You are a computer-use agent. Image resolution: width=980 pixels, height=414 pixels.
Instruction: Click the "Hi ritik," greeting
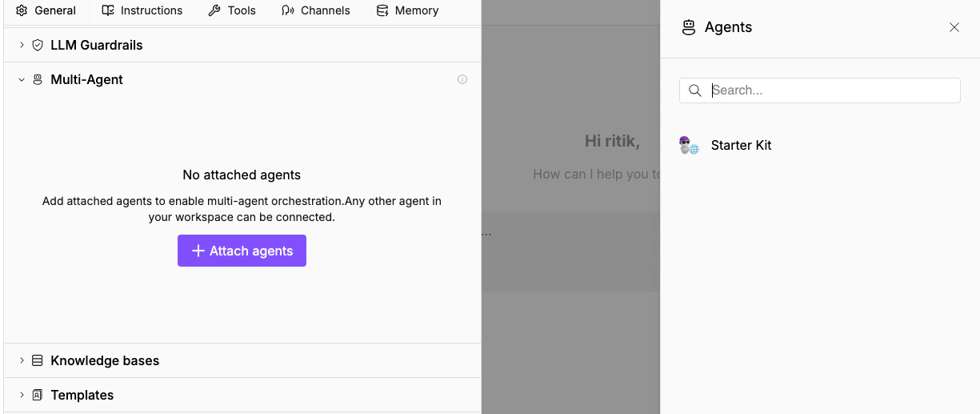[x=612, y=141]
